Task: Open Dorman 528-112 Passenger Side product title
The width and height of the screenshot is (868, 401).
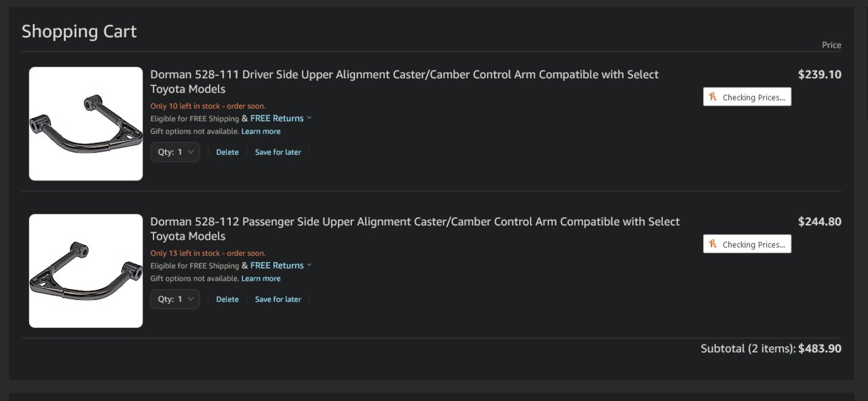Action: (415, 229)
